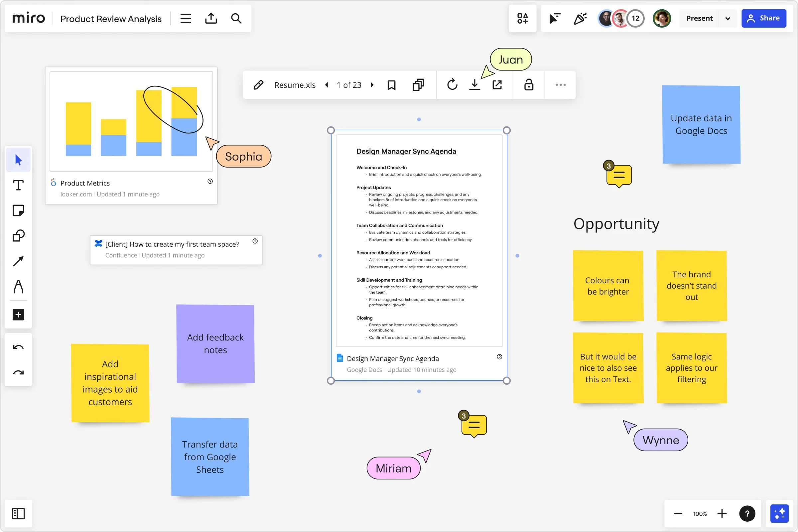Select the Sticky note tool
Viewport: 798px width, 532px height.
point(18,210)
